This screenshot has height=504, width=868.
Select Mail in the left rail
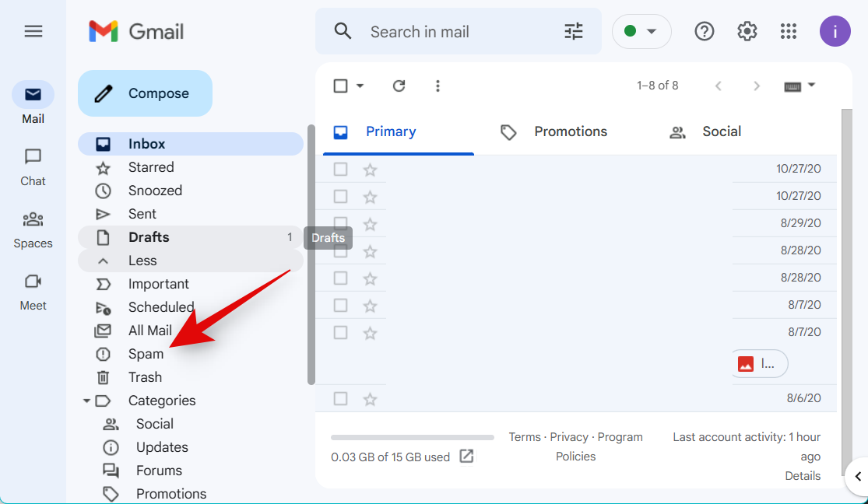pyautogui.click(x=33, y=103)
